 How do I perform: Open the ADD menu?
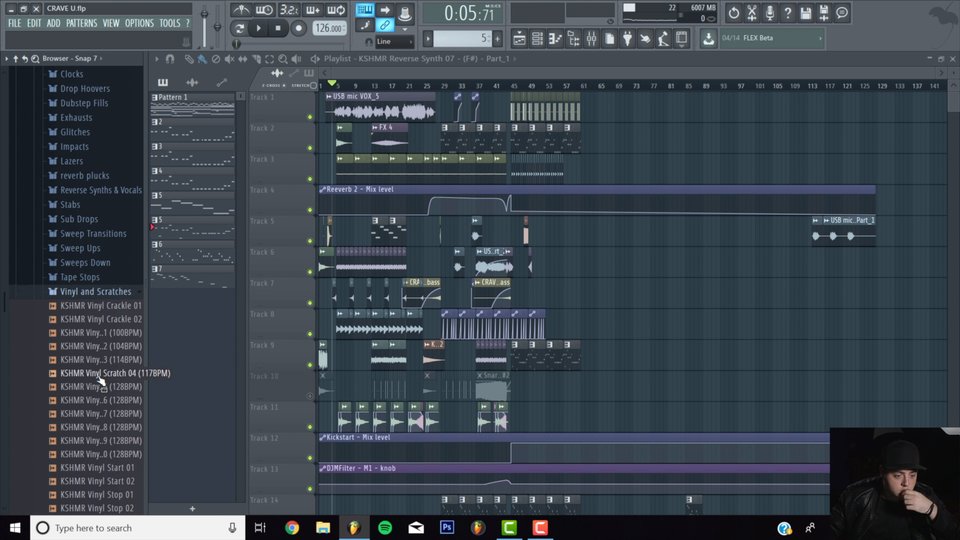click(53, 23)
